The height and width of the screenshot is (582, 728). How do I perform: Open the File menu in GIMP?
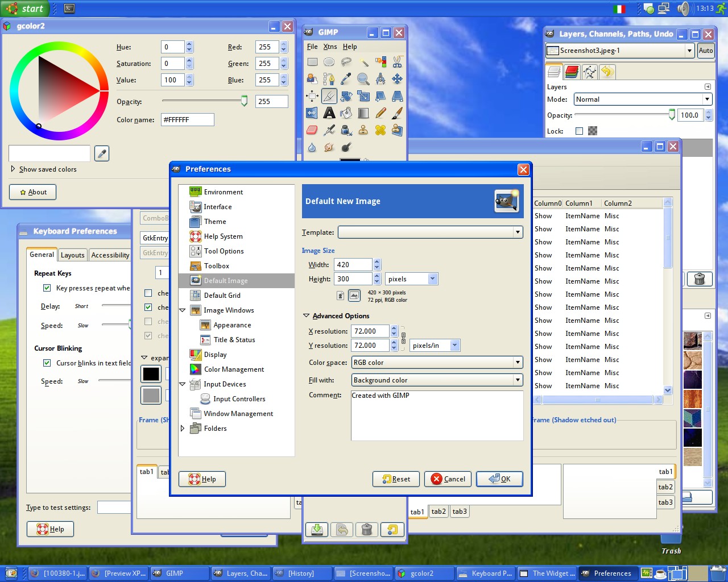pos(312,47)
